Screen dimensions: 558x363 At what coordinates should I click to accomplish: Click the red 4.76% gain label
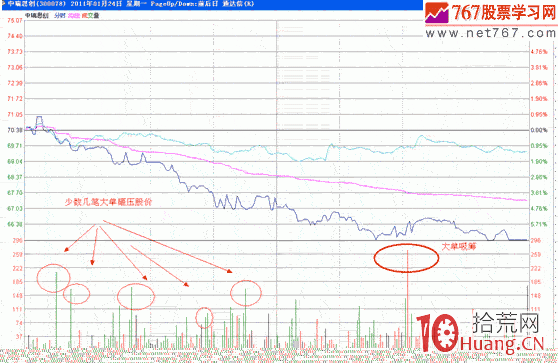[x=539, y=52]
